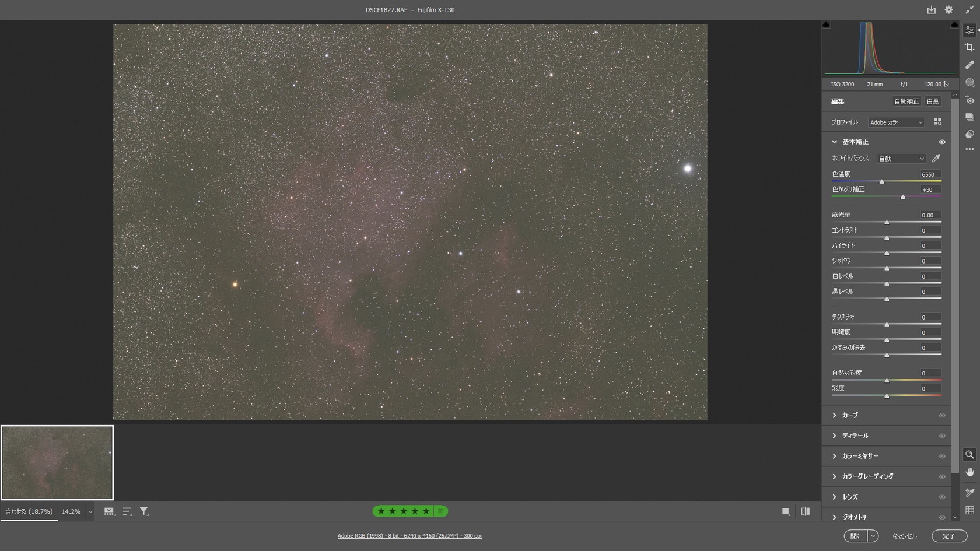Open the ホワイトバランス dropdown

[x=901, y=159]
